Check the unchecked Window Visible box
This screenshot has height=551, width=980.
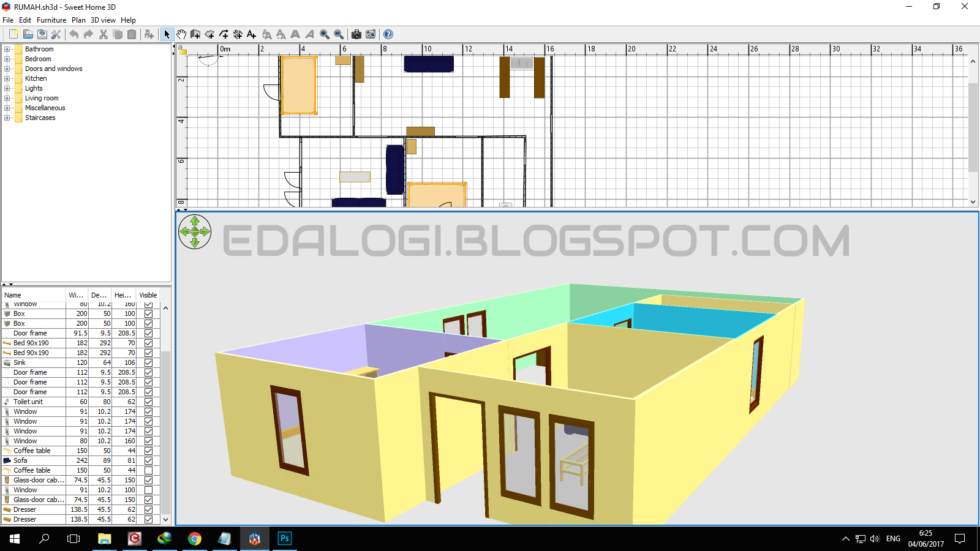pyautogui.click(x=148, y=490)
